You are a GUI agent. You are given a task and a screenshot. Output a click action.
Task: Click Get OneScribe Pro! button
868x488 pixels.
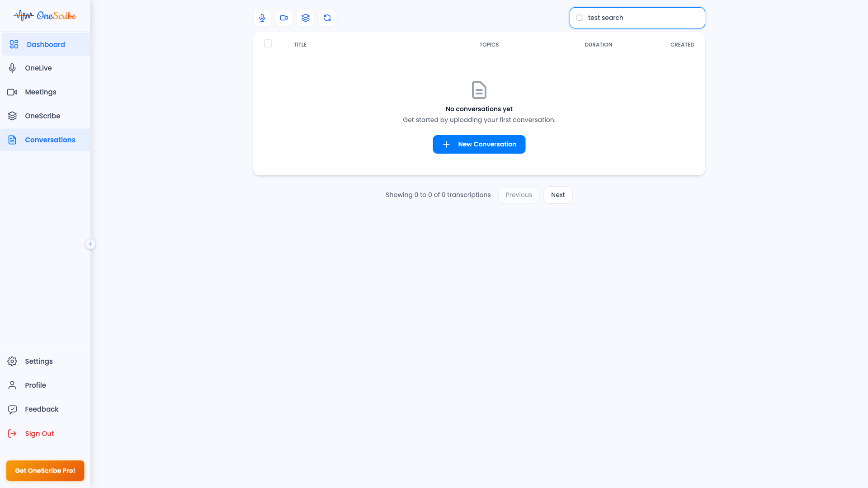[x=45, y=471]
